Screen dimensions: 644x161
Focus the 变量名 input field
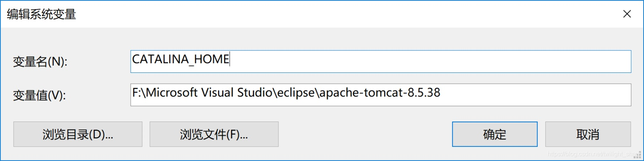[380, 62]
